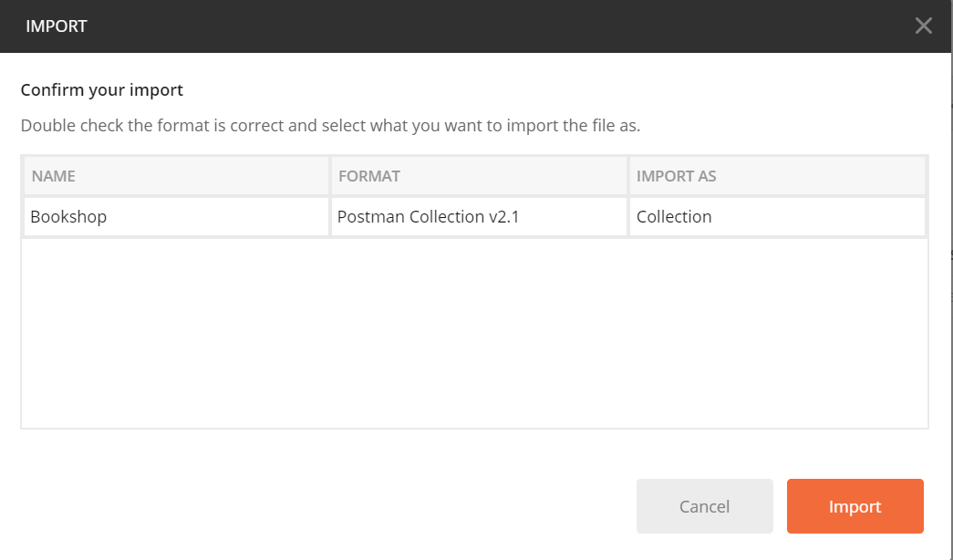The width and height of the screenshot is (953, 560).
Task: Select the Bookshop name cell
Action: pyautogui.click(x=176, y=216)
